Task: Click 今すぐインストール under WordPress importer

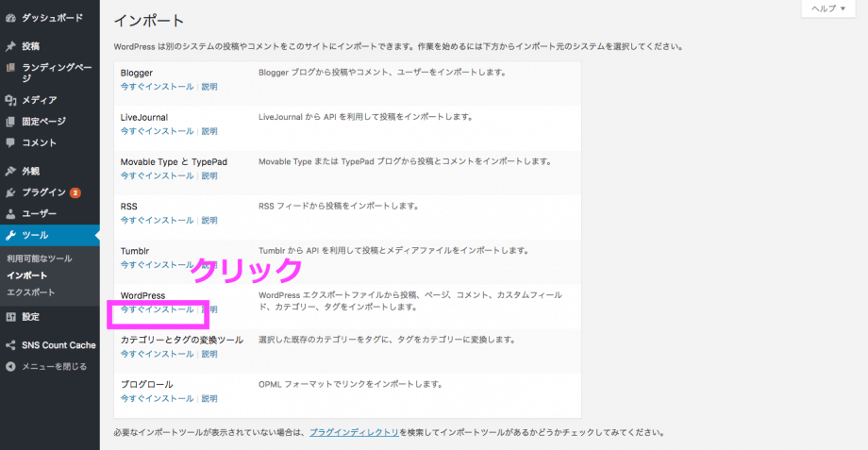Action: (157, 309)
